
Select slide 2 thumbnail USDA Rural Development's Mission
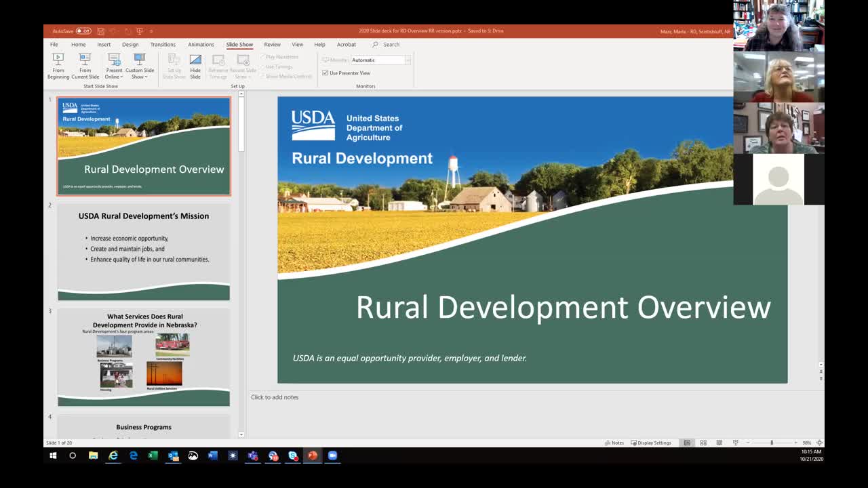[144, 251]
